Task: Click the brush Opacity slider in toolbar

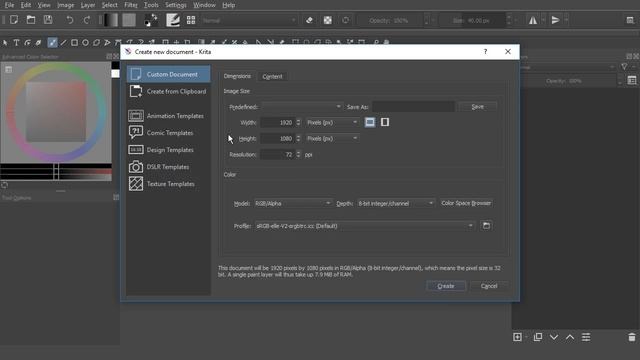Action: pos(391,20)
